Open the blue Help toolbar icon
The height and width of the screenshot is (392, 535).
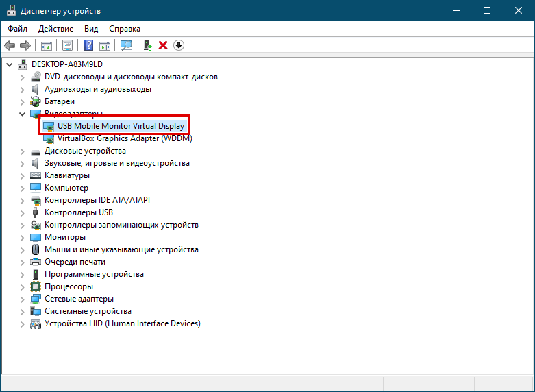pyautogui.click(x=89, y=45)
